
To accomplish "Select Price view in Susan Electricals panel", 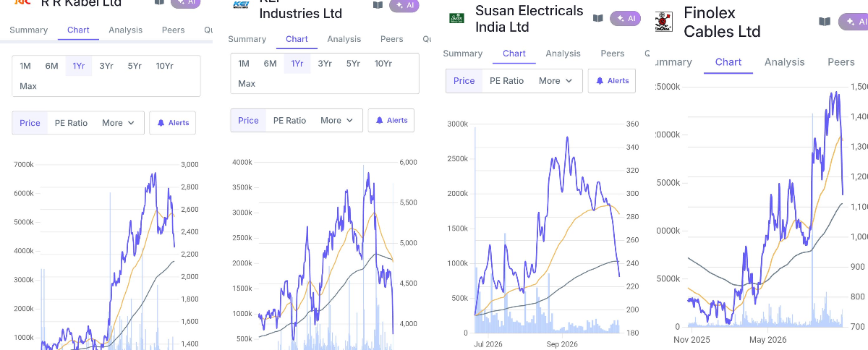I will (464, 81).
